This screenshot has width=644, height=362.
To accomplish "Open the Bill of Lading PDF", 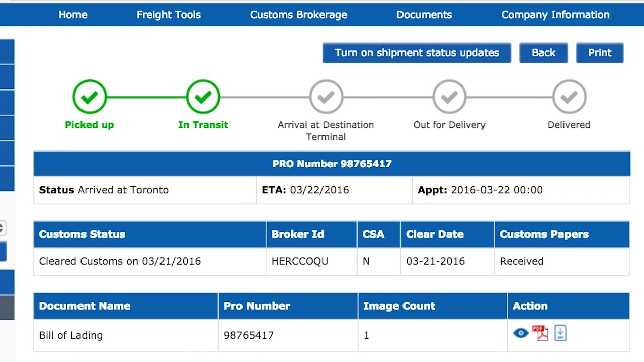I will click(x=540, y=333).
